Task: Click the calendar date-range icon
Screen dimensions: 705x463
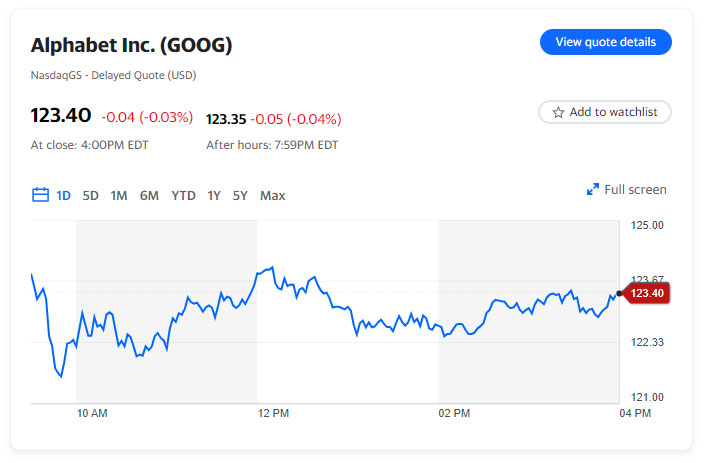Action: [41, 195]
